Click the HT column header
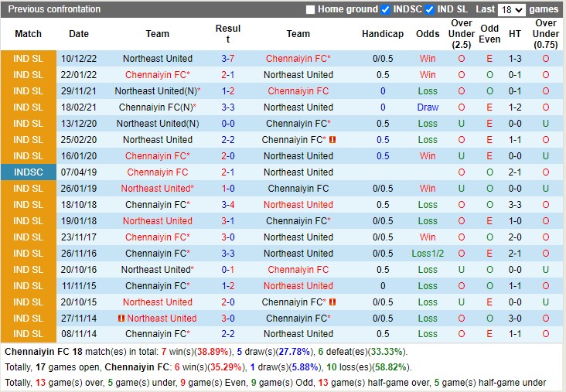The image size is (566, 392). (x=515, y=34)
